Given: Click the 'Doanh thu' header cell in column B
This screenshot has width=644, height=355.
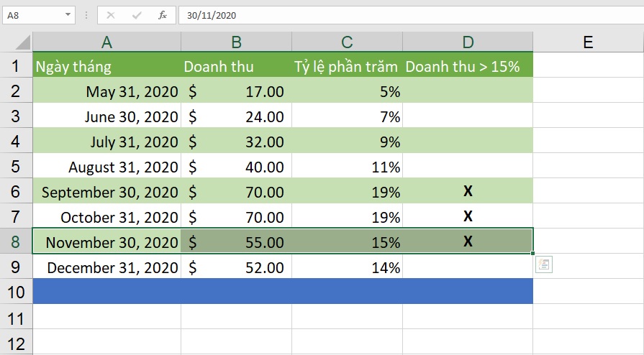Looking at the screenshot, I should (236, 65).
